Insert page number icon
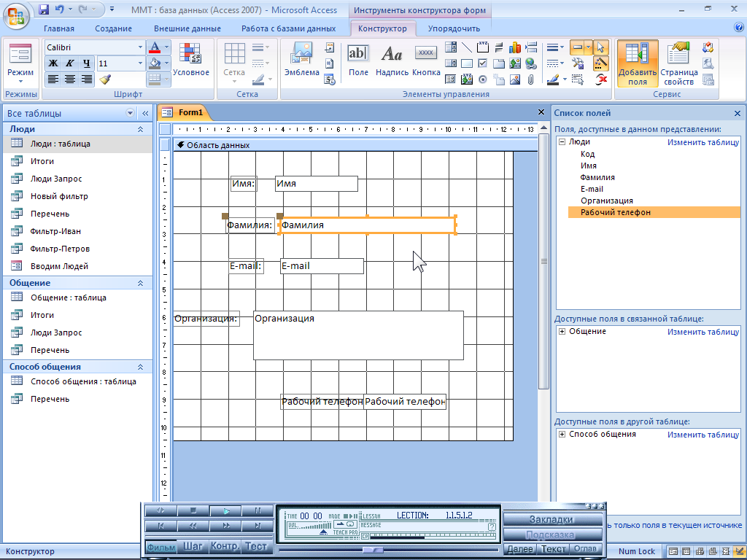This screenshot has height=560, width=747. click(330, 63)
